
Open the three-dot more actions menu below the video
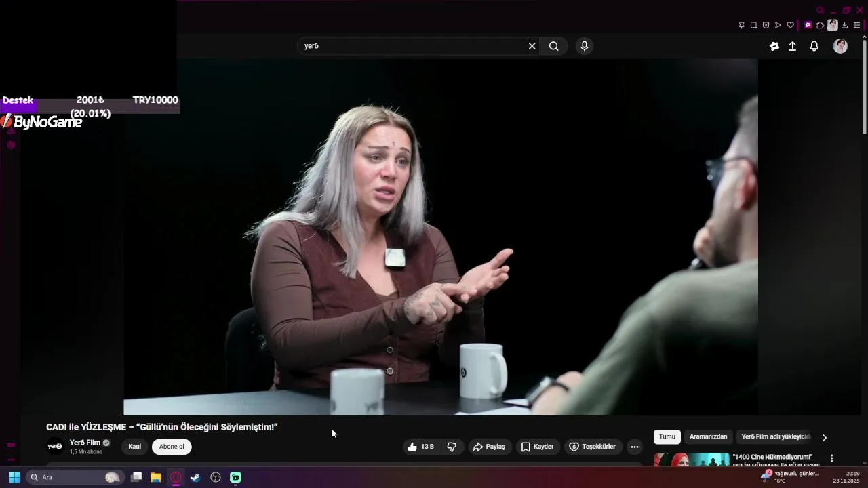click(635, 447)
